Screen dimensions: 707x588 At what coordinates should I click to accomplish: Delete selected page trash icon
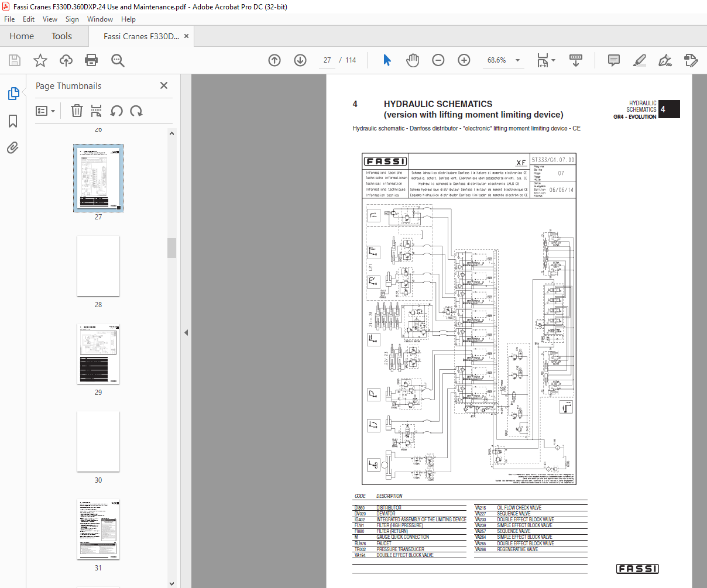[77, 111]
